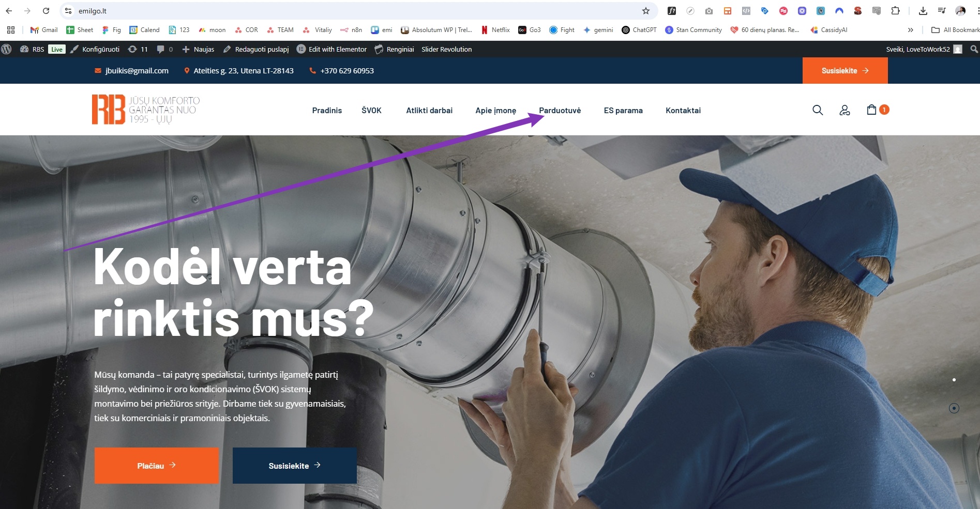The image size is (980, 509).
Task: Open the Stan Community bookmark
Action: tap(693, 30)
